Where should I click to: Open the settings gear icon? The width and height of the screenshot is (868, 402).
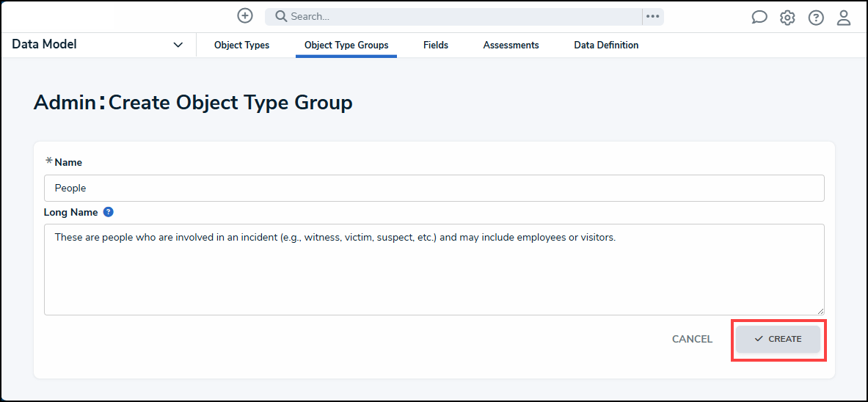(787, 18)
